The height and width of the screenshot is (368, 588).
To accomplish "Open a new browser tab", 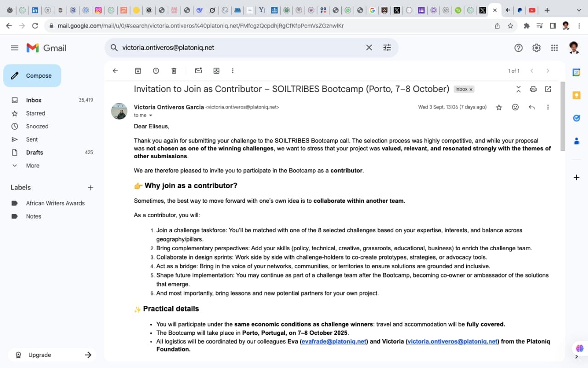I will click(547, 10).
